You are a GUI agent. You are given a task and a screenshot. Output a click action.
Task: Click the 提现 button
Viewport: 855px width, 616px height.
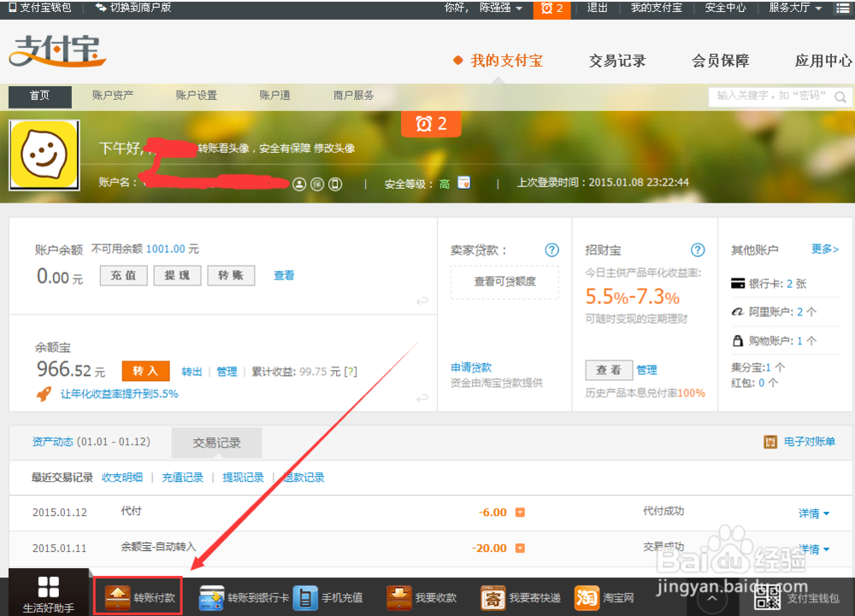pyautogui.click(x=177, y=276)
